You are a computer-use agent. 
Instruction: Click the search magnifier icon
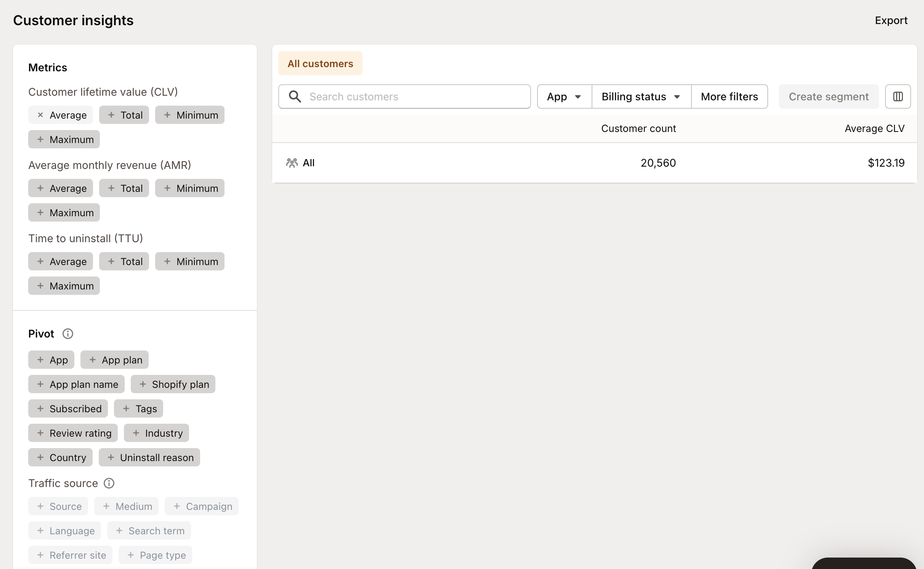[x=295, y=96]
